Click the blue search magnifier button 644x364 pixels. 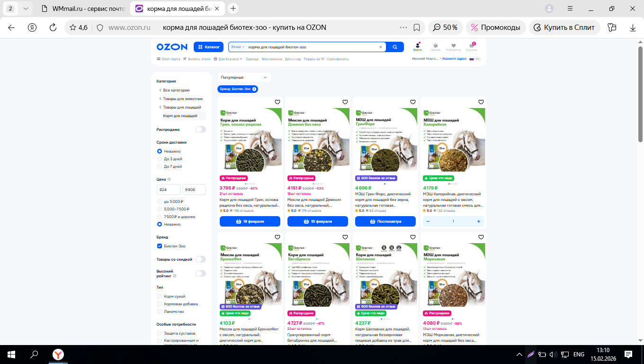[x=395, y=47]
